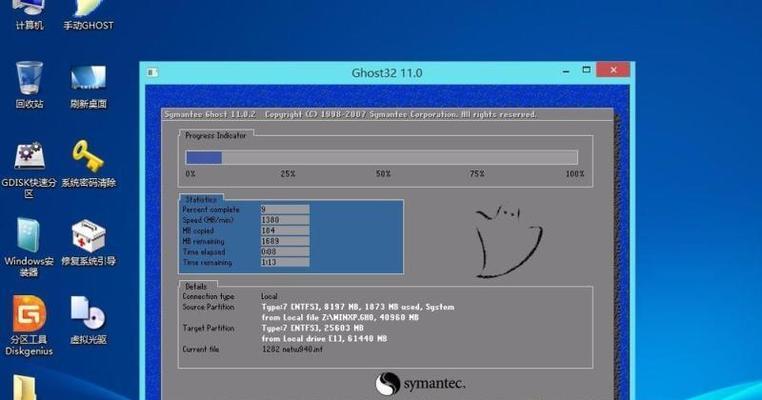
Task: Click the 100% progress scale label
Action: point(575,174)
